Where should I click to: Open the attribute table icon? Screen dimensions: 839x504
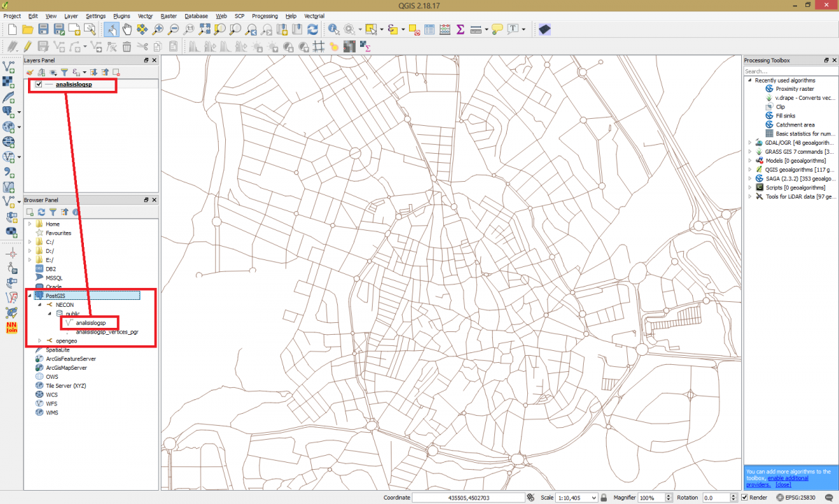(x=429, y=29)
